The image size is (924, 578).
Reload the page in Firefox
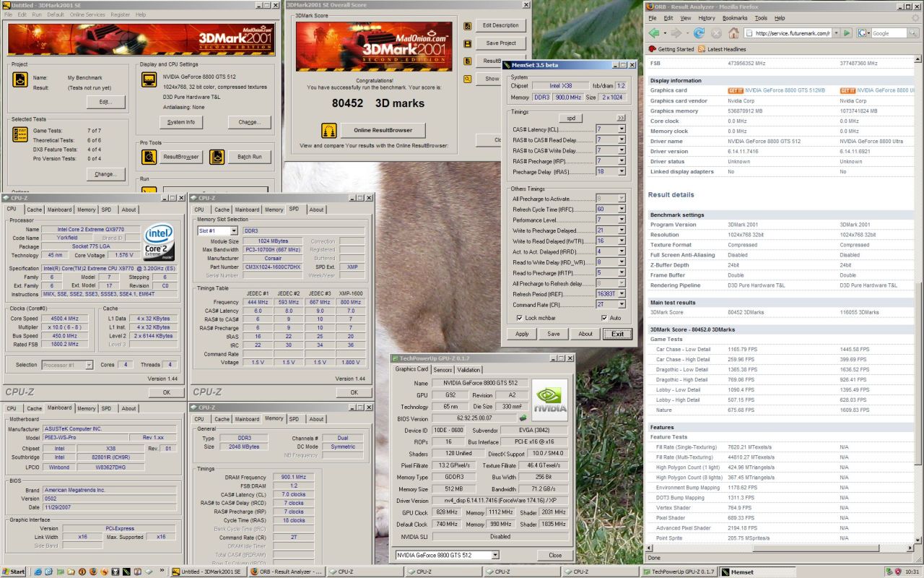point(699,33)
